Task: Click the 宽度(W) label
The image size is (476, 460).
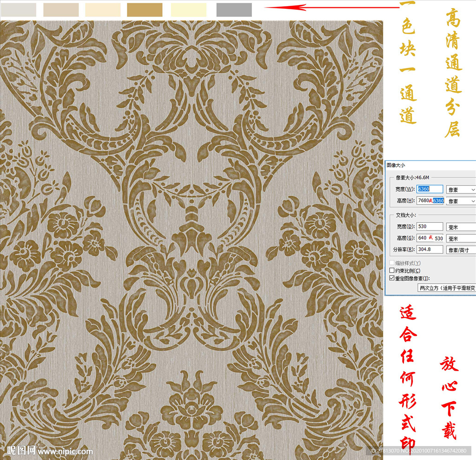Action: tap(405, 189)
